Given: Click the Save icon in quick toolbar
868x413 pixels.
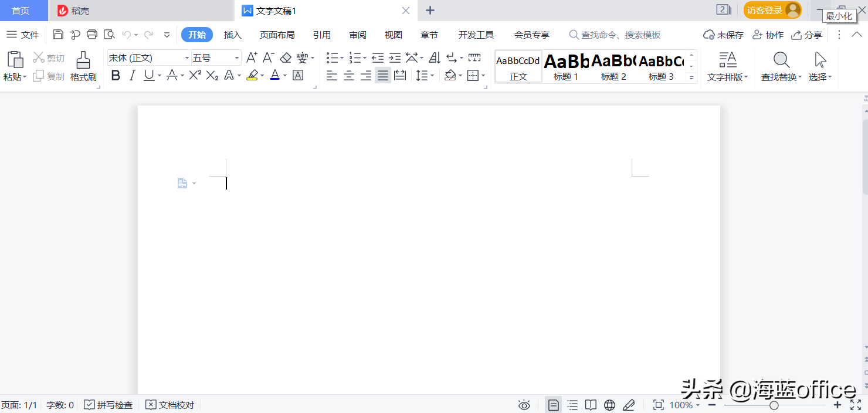Looking at the screenshot, I should 57,35.
